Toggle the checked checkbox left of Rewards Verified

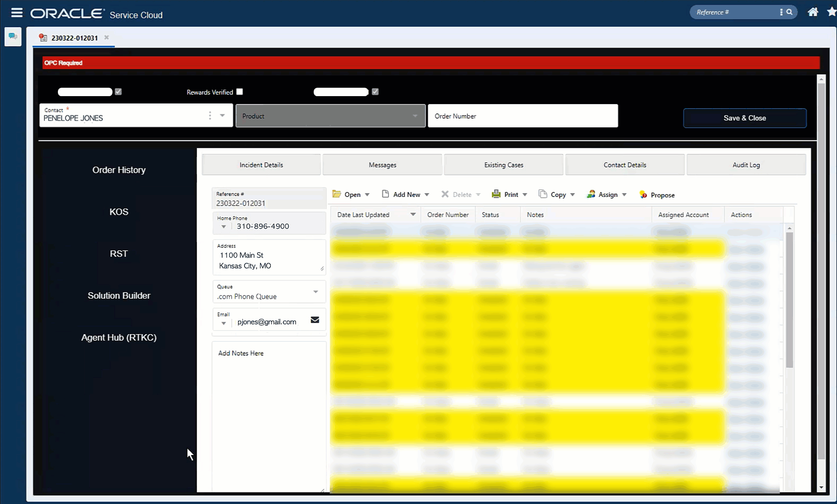click(x=118, y=92)
